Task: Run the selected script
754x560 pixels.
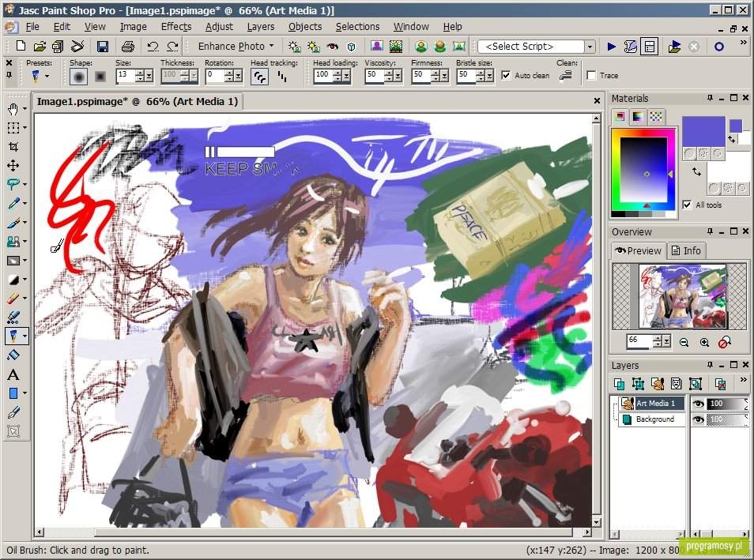Action: tap(611, 47)
